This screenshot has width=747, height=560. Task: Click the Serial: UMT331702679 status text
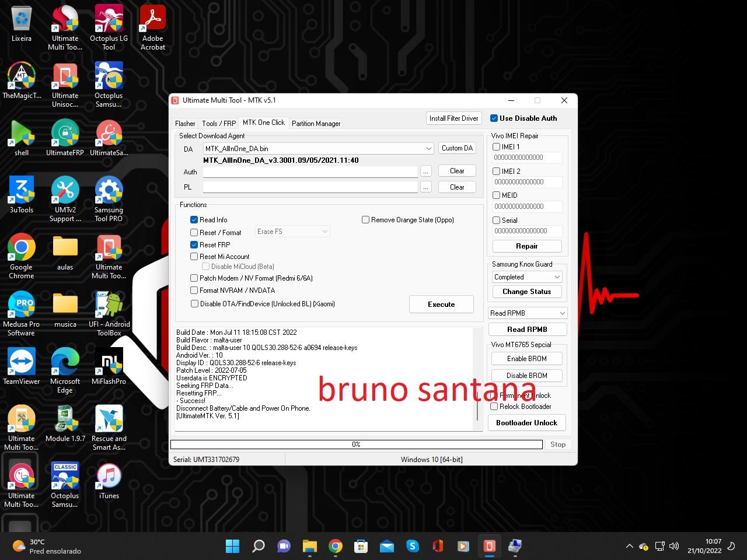click(206, 460)
